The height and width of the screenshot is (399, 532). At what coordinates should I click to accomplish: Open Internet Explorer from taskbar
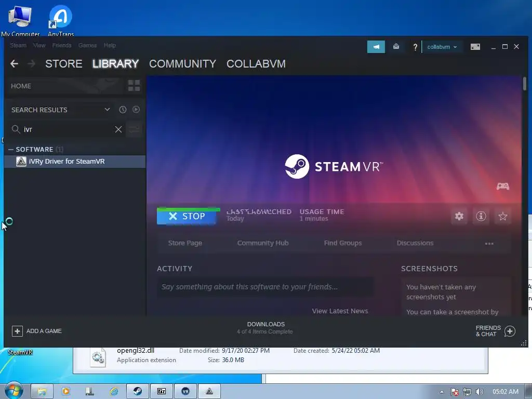coord(114,391)
